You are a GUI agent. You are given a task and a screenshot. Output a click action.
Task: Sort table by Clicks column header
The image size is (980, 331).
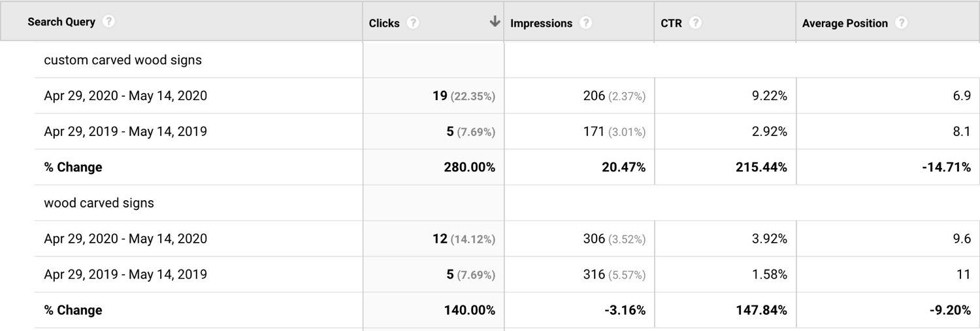[x=384, y=23]
